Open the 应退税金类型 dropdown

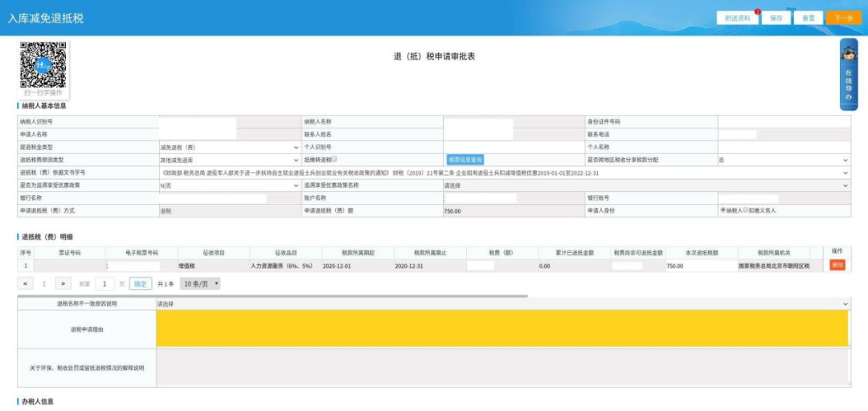click(228, 148)
